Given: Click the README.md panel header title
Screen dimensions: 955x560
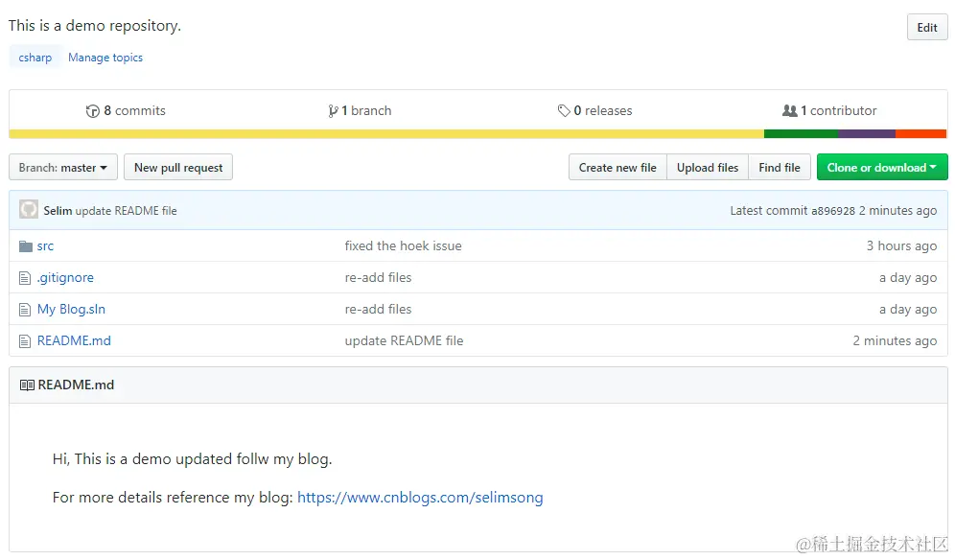Looking at the screenshot, I should [76, 385].
